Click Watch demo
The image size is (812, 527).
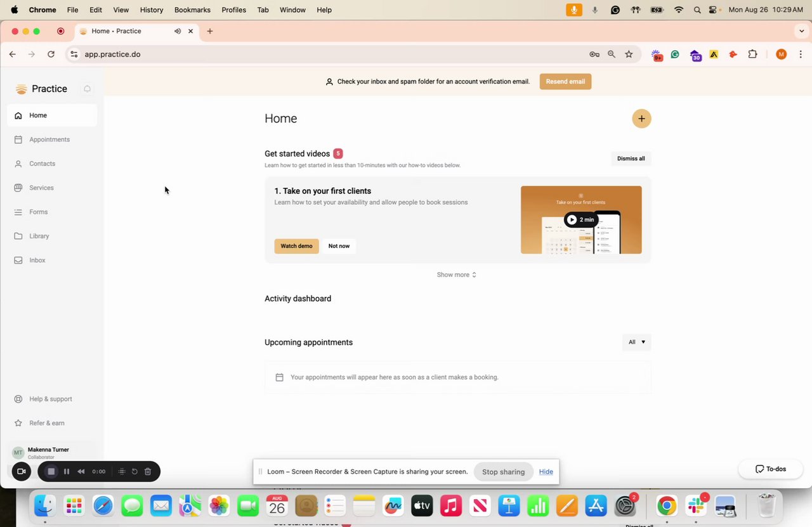(296, 246)
